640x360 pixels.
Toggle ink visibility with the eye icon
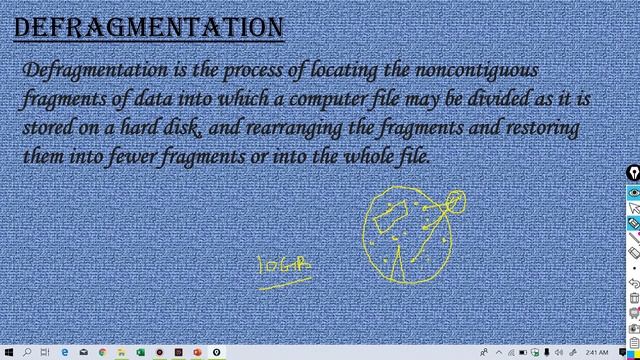tap(633, 193)
